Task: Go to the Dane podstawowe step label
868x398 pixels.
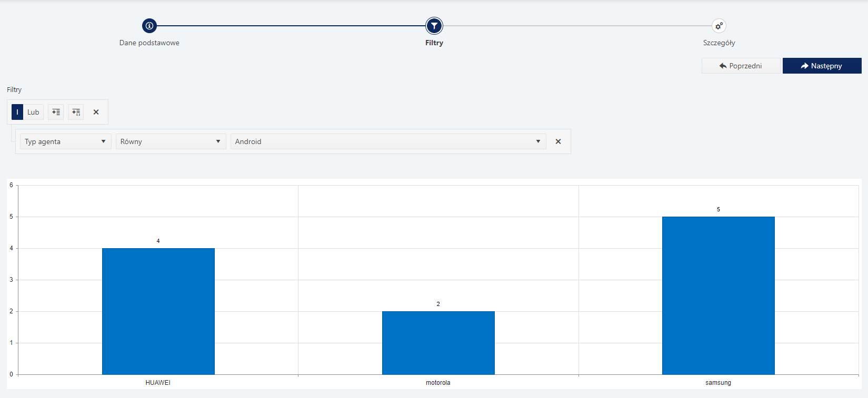Action: [x=149, y=43]
